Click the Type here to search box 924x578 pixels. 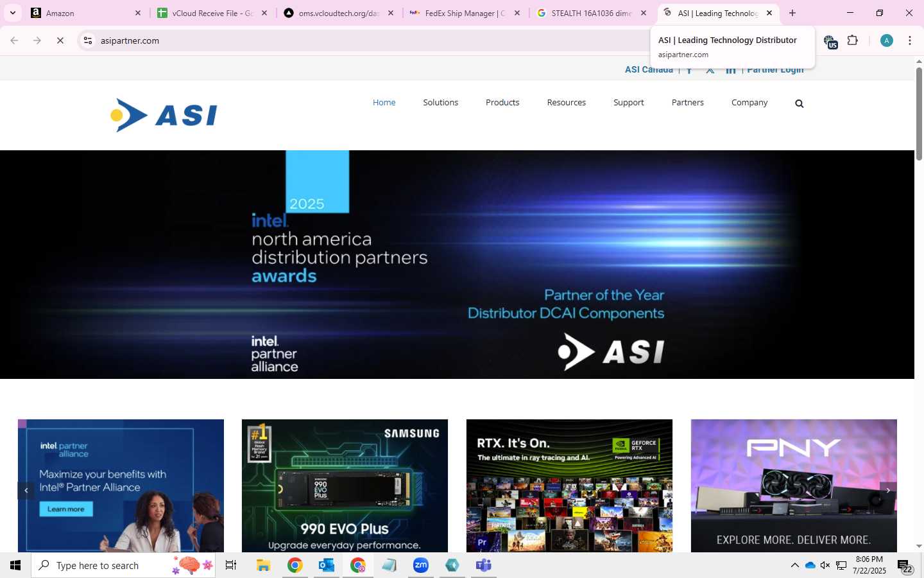click(x=123, y=565)
